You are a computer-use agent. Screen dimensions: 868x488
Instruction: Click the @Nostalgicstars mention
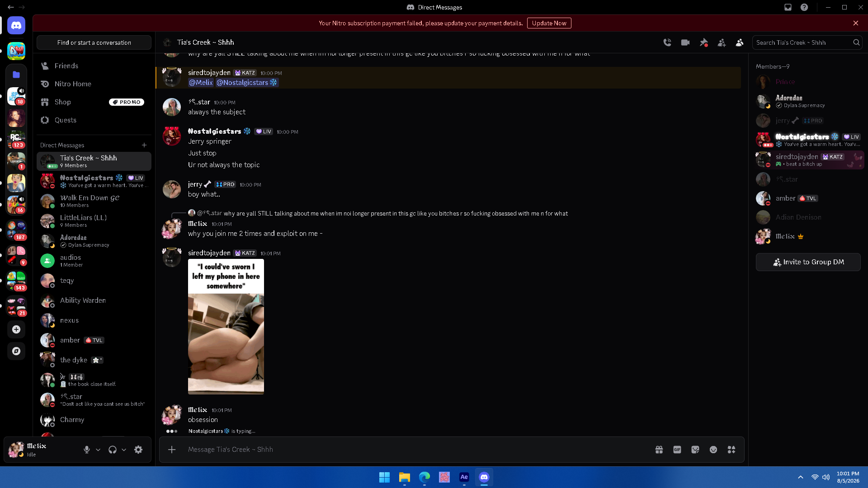(247, 83)
